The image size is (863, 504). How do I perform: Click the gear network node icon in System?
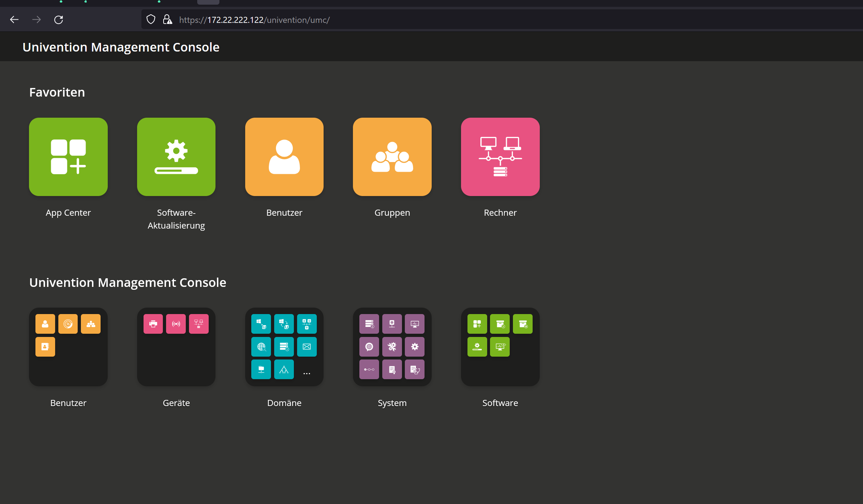click(x=392, y=324)
